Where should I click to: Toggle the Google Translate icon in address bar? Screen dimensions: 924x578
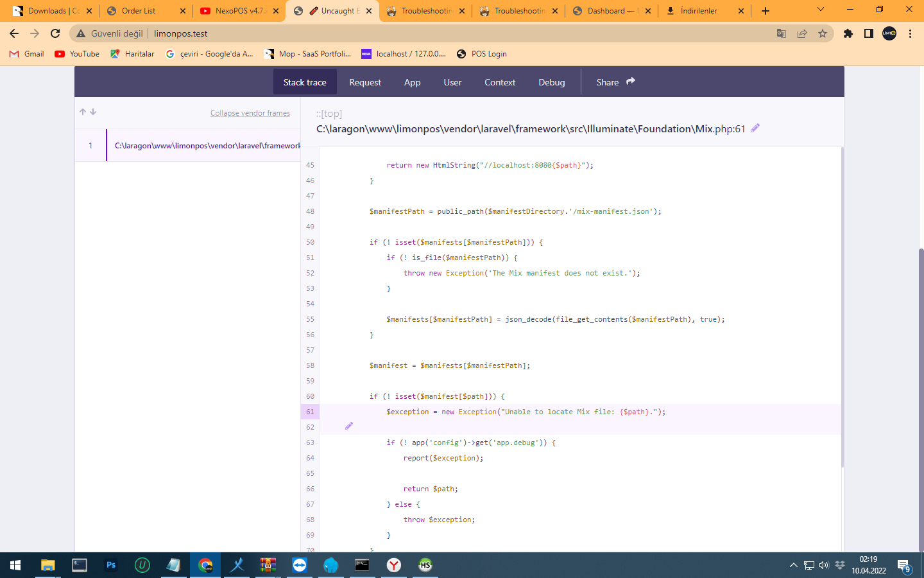pos(781,33)
